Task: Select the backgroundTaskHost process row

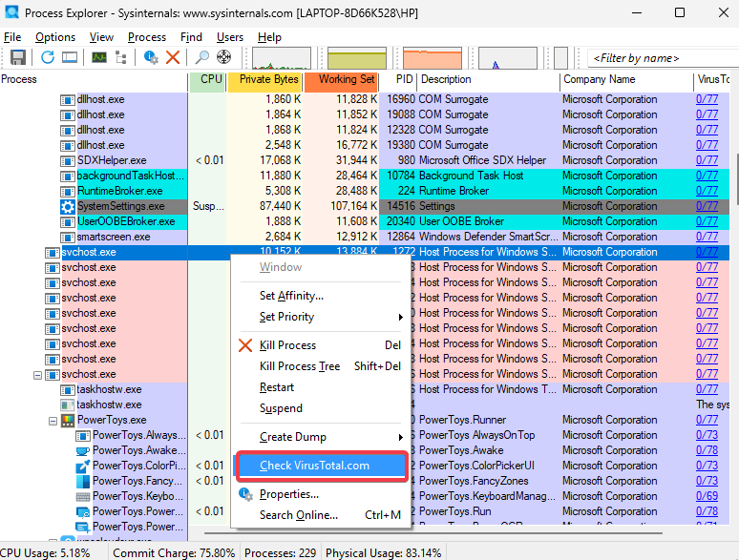Action: pos(365,176)
